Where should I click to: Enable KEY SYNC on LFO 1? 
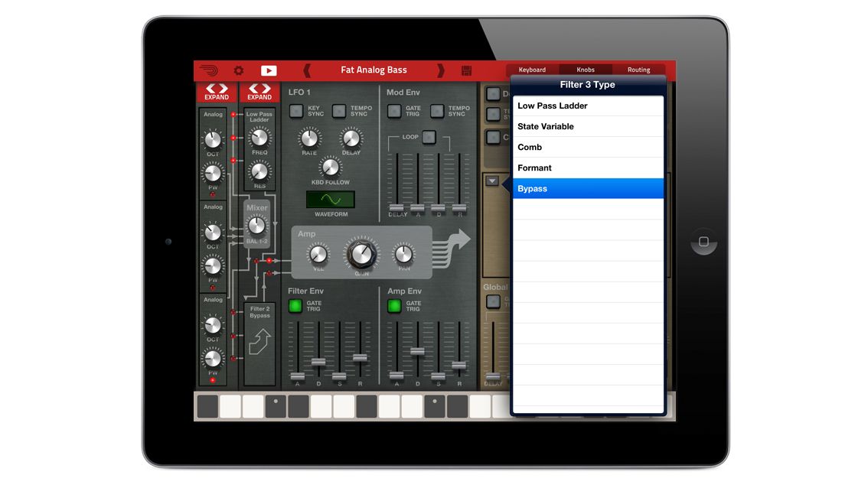pos(295,111)
